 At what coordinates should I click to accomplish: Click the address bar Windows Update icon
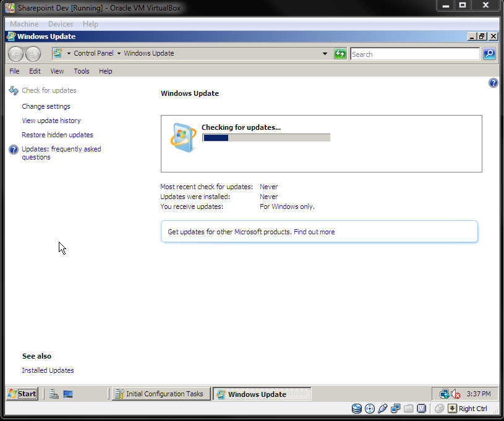click(58, 53)
